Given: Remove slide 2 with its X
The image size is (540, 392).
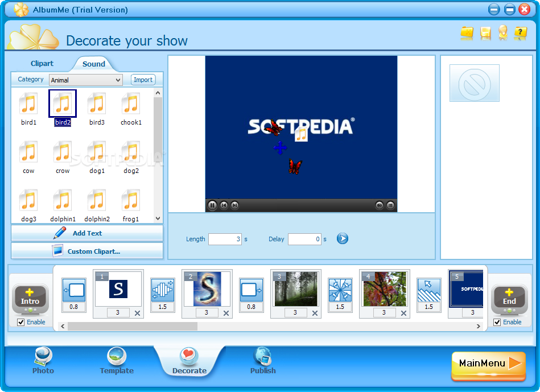Looking at the screenshot, I should click(x=226, y=313).
